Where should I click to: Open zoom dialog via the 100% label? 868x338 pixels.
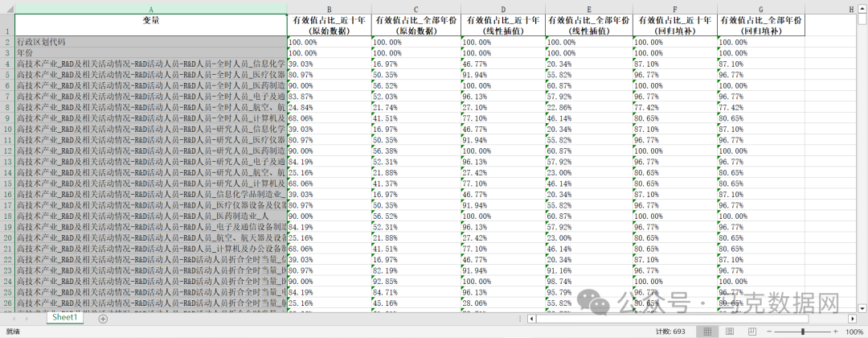pyautogui.click(x=854, y=332)
